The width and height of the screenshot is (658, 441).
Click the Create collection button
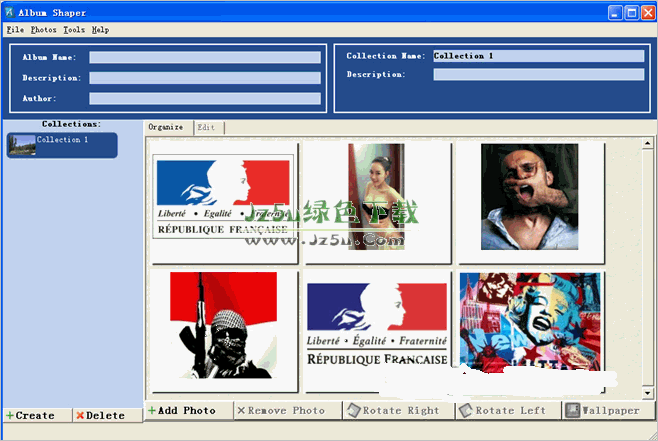[x=37, y=415]
